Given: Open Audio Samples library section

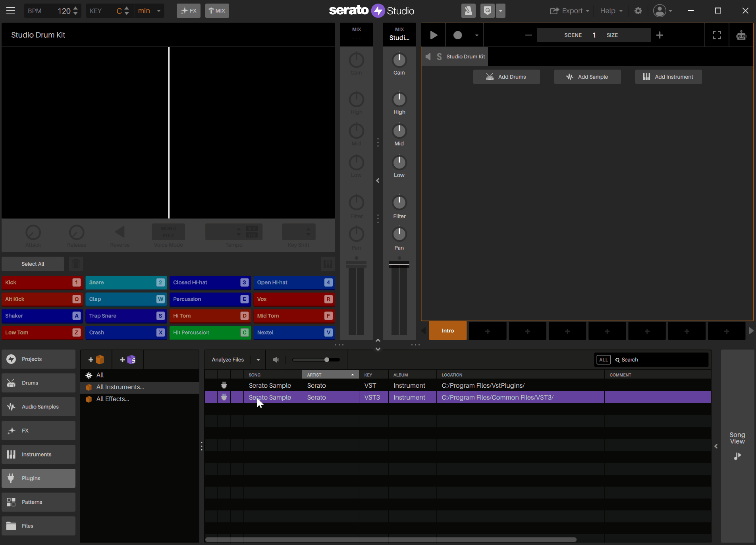Looking at the screenshot, I should pyautogui.click(x=39, y=407).
